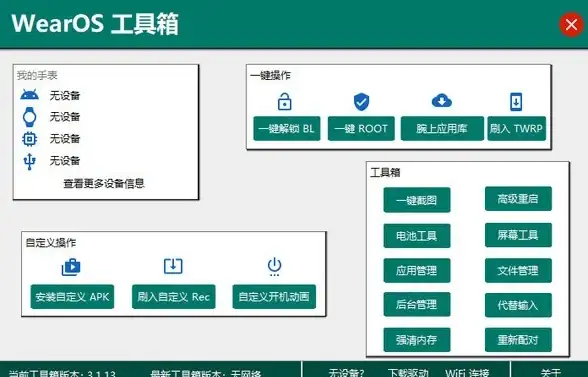Take a screenshot with 一键截图
Image resolution: width=588 pixels, height=377 pixels.
pos(417,200)
